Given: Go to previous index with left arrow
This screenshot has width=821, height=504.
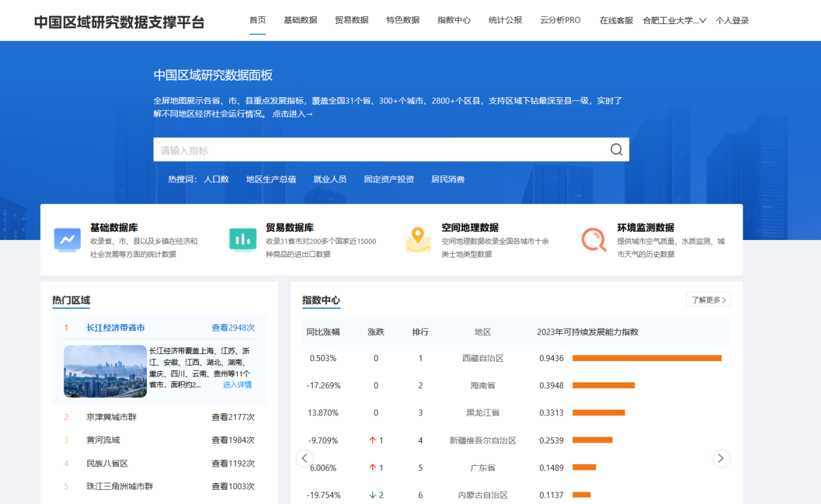Looking at the screenshot, I should (305, 458).
